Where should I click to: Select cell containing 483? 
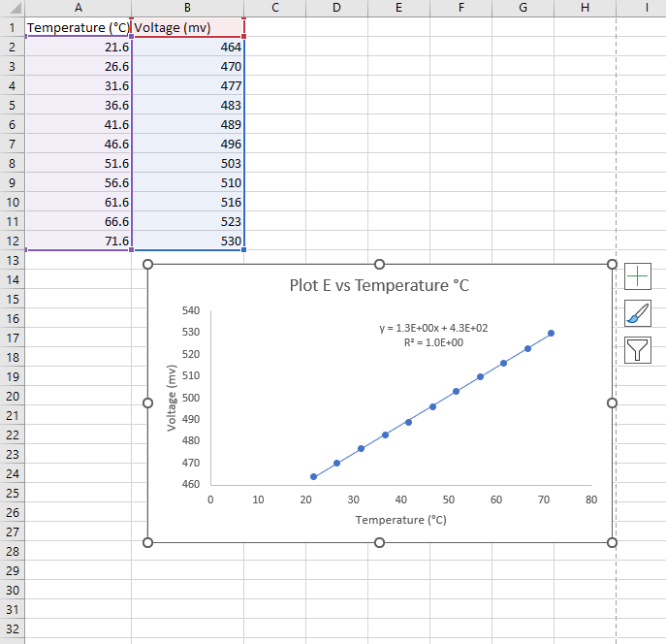click(x=188, y=105)
